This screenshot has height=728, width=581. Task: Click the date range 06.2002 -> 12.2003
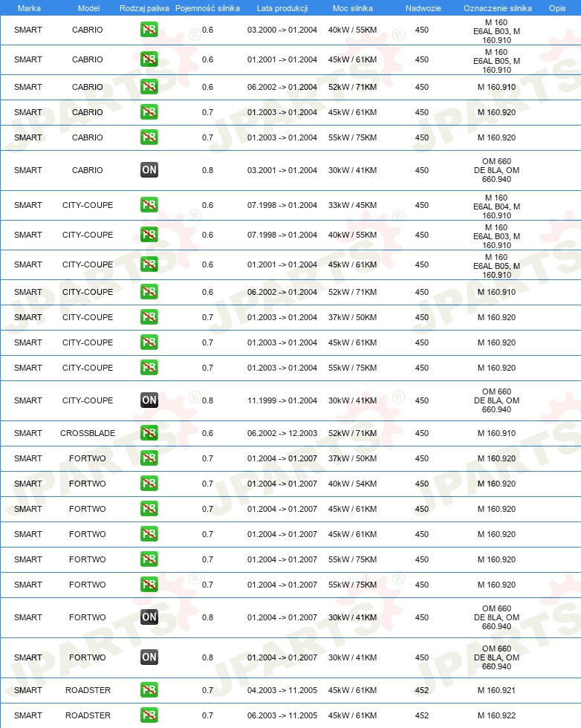click(x=282, y=433)
